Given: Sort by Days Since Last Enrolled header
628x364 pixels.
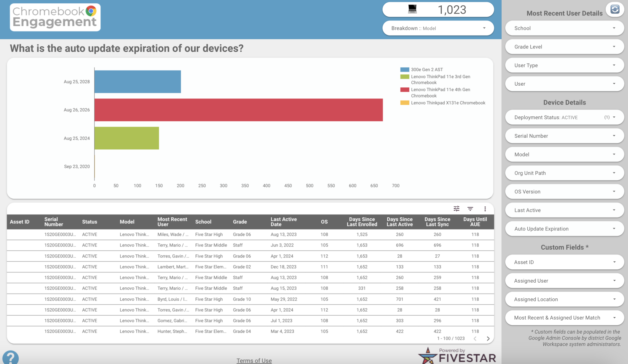Looking at the screenshot, I should click(x=362, y=222).
